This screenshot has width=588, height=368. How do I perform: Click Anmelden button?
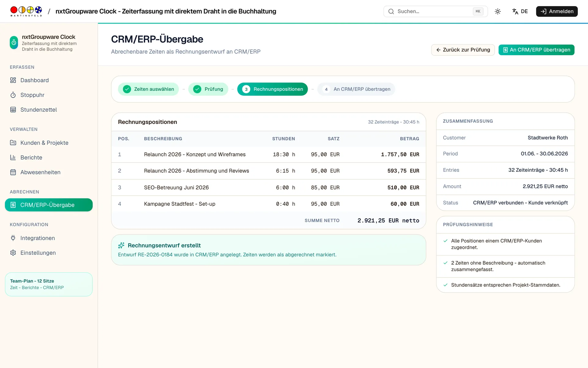[557, 11]
